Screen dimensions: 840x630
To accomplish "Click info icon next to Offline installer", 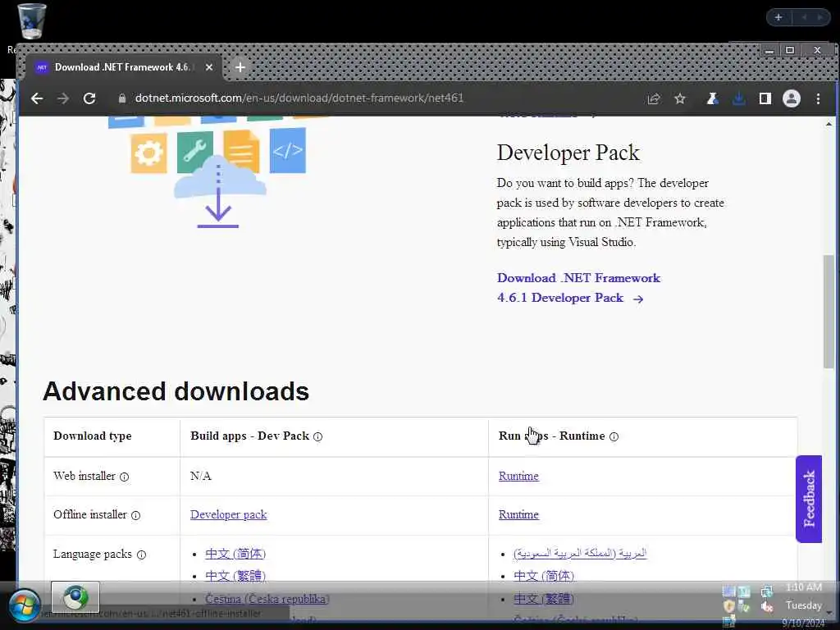I will tap(136, 515).
